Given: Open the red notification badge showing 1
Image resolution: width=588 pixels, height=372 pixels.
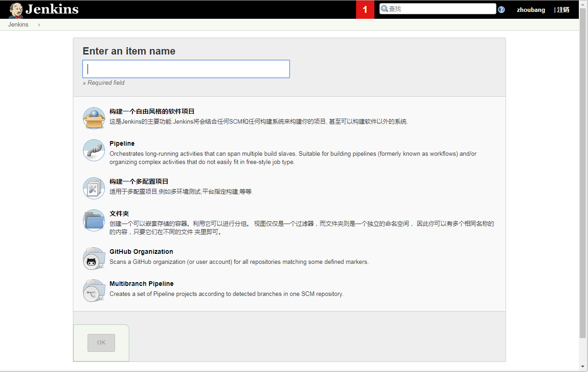Looking at the screenshot, I should click(x=365, y=10).
